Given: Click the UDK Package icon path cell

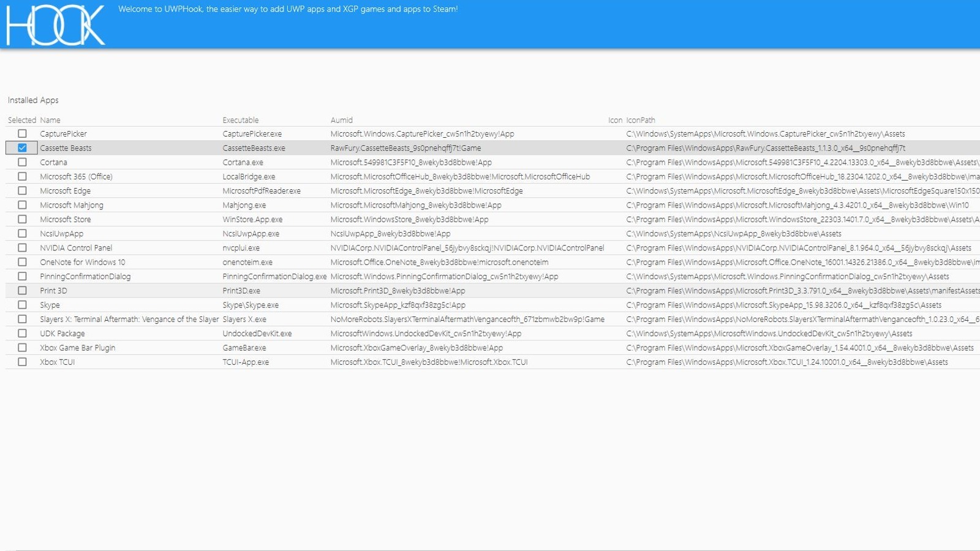Looking at the screenshot, I should point(769,334).
